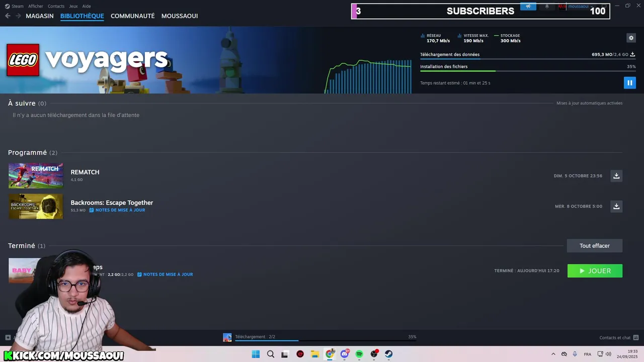Open volume control in system tray
The image size is (644, 362).
tap(608, 354)
